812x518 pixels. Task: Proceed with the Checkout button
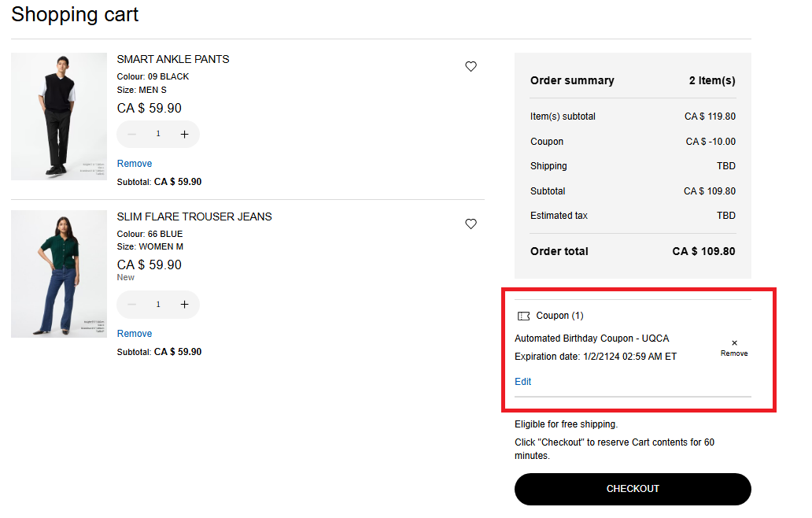[633, 489]
